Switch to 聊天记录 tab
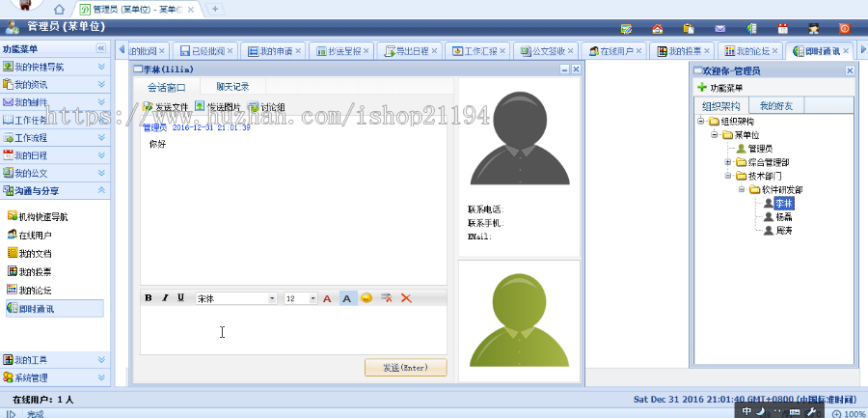 click(232, 87)
